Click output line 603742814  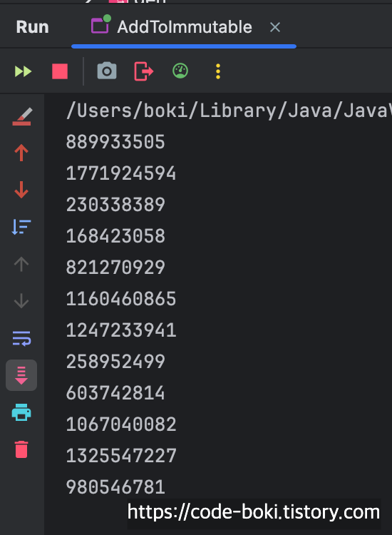point(115,393)
